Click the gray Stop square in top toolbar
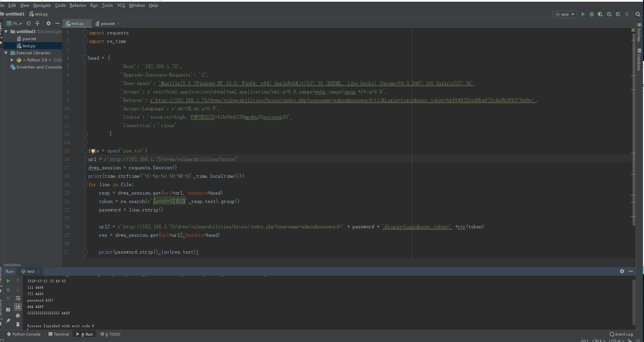 coord(627,14)
